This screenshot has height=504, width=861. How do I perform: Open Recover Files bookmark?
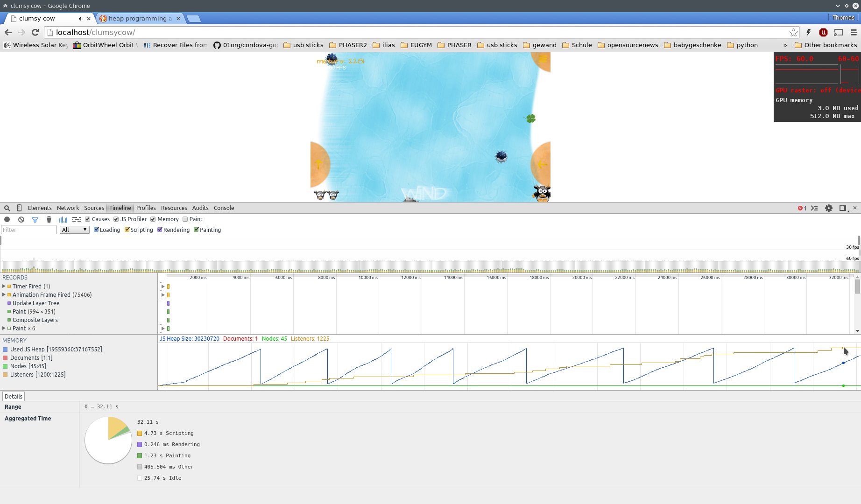tap(176, 45)
